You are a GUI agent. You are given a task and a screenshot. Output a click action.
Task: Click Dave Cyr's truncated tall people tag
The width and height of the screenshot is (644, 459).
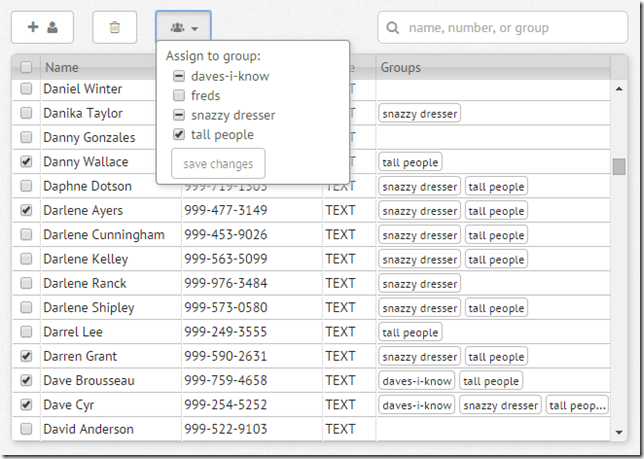tap(577, 405)
